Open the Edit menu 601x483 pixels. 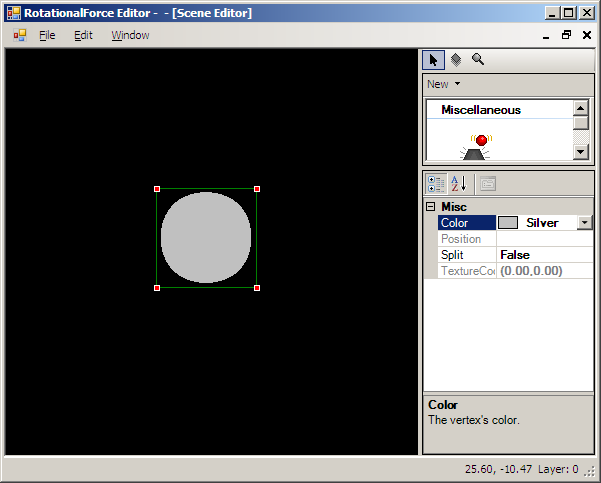click(83, 35)
